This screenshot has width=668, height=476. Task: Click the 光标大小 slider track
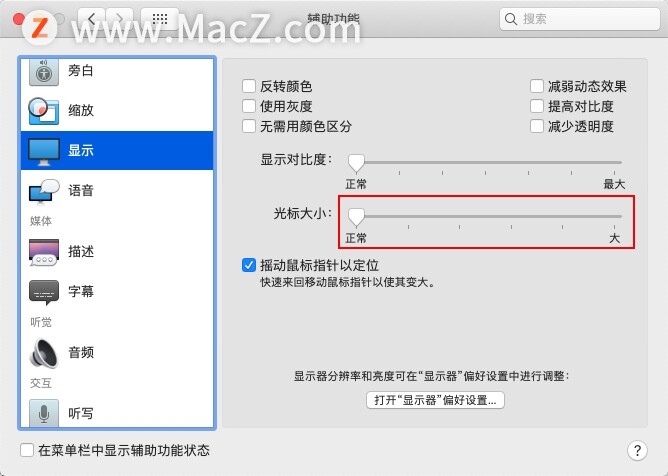485,216
